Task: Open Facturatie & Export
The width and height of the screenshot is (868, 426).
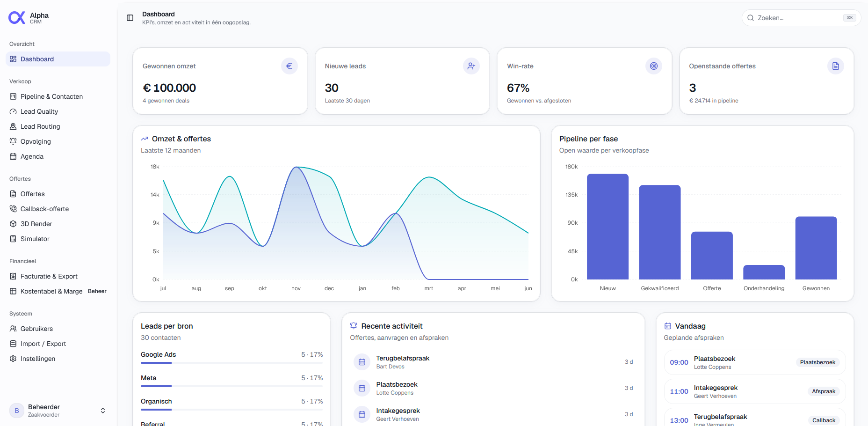Action: [x=58, y=276]
